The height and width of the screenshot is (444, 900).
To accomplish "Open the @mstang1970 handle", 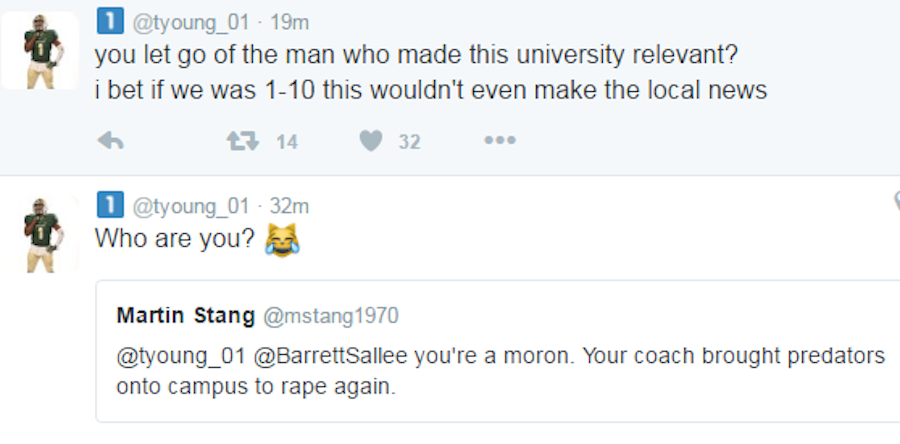I will point(330,317).
